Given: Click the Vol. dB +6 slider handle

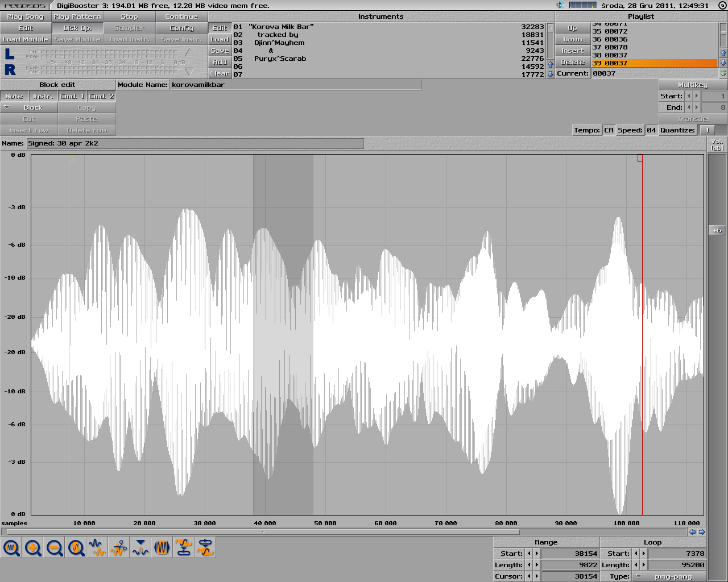Looking at the screenshot, I should (x=717, y=230).
